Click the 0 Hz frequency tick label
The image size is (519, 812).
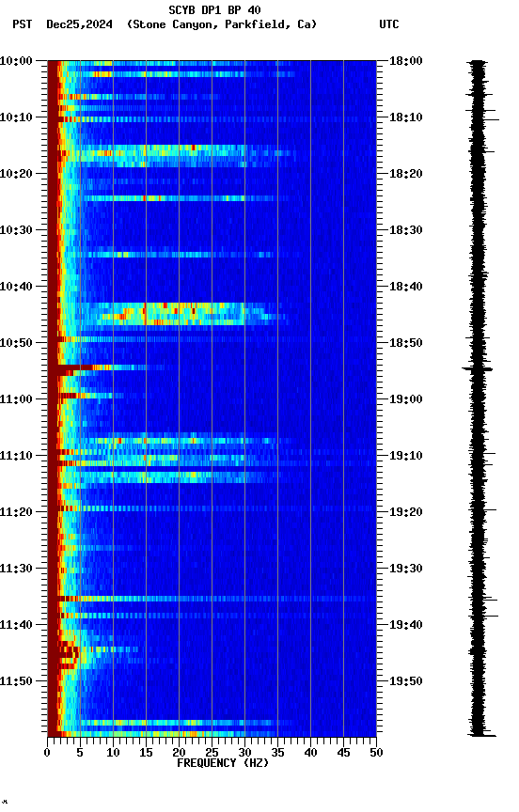pos(47,754)
